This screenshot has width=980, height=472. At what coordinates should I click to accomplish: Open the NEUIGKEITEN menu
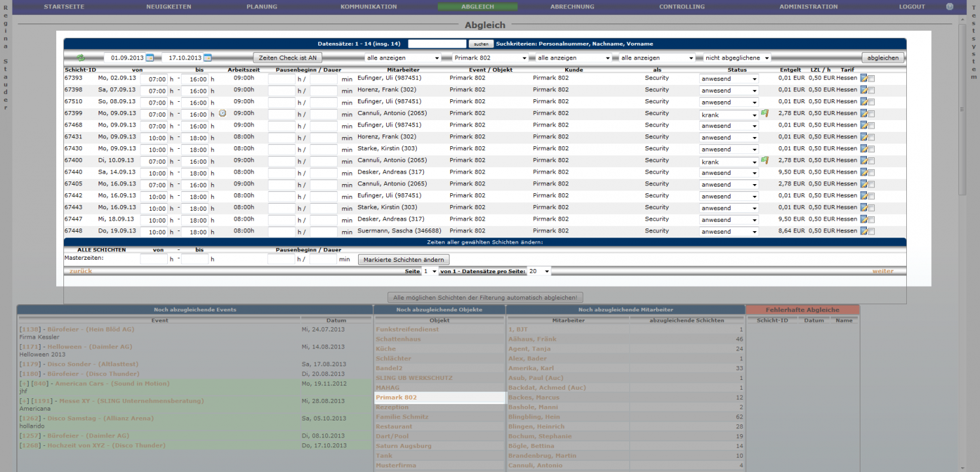click(x=169, y=7)
